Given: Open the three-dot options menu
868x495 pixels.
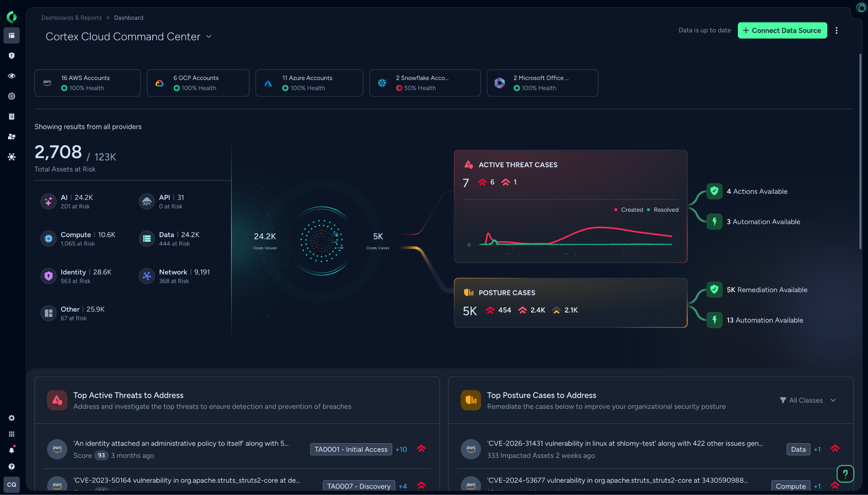Looking at the screenshot, I should coord(836,30).
